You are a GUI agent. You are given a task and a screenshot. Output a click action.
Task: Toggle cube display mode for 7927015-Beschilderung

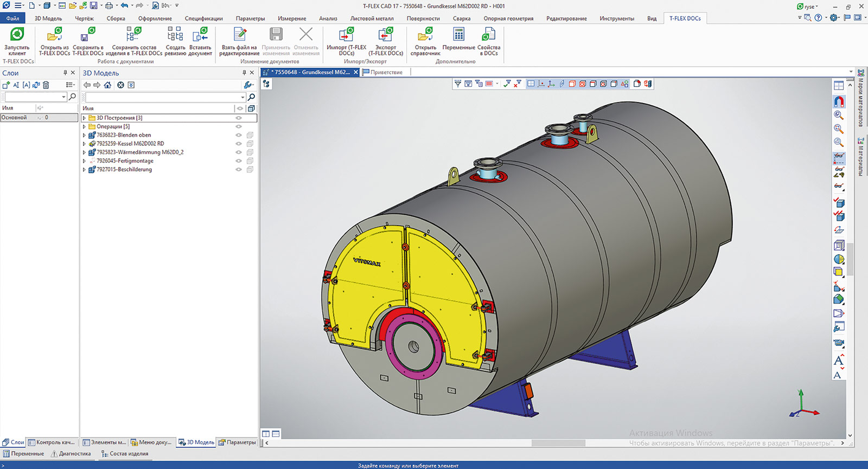[250, 170]
